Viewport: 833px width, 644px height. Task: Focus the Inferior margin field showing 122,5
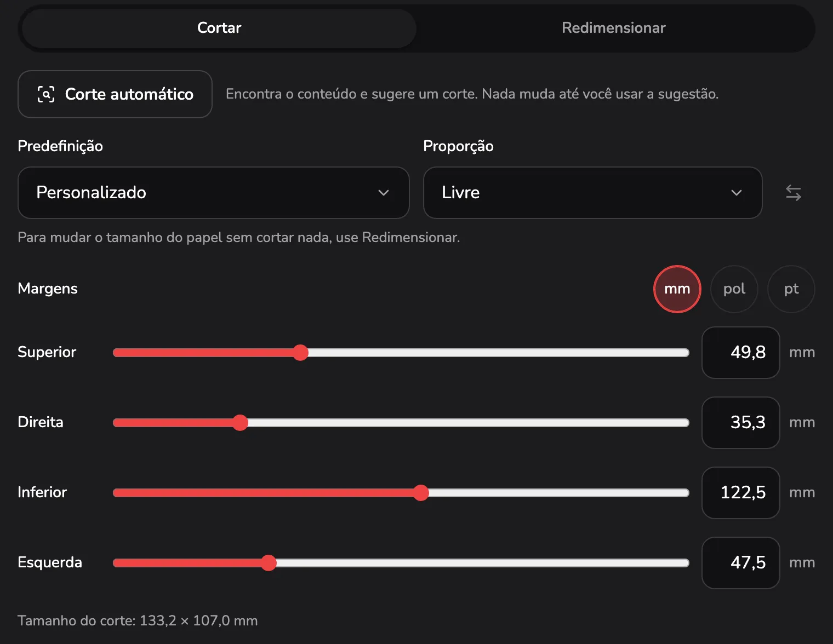pos(741,493)
